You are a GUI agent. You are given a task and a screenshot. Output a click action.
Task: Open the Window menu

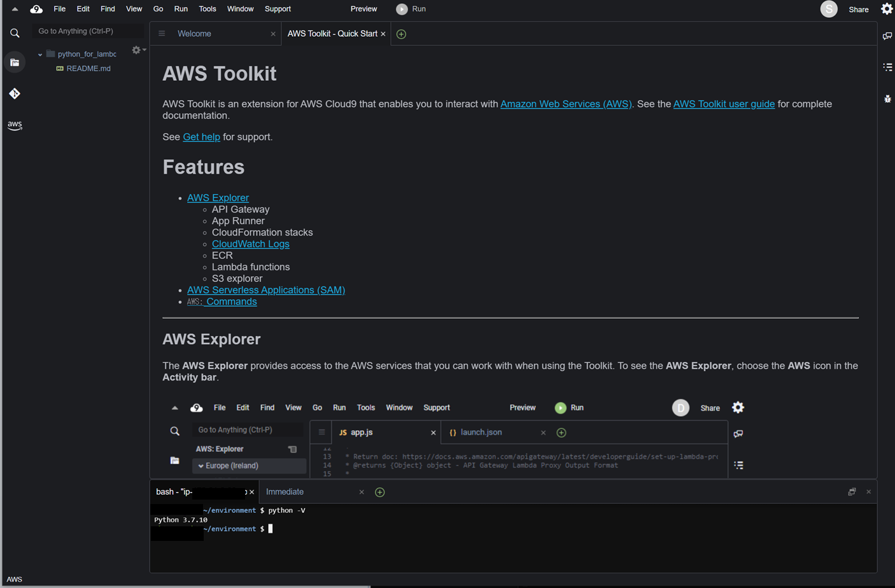click(x=240, y=9)
